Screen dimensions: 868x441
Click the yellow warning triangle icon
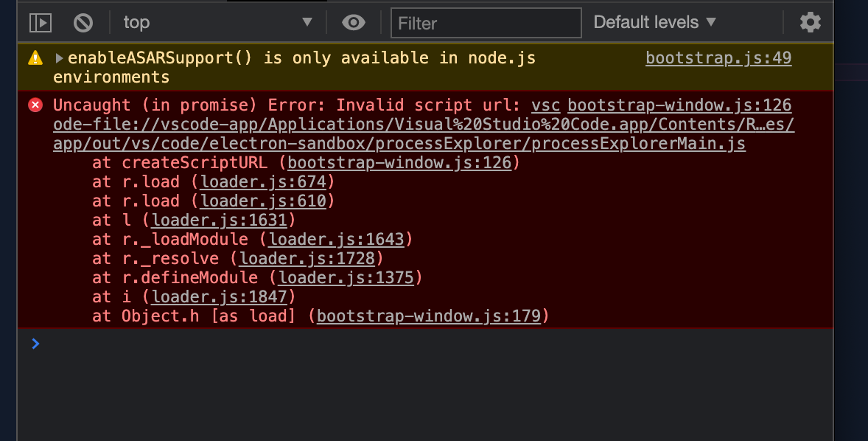pos(34,56)
